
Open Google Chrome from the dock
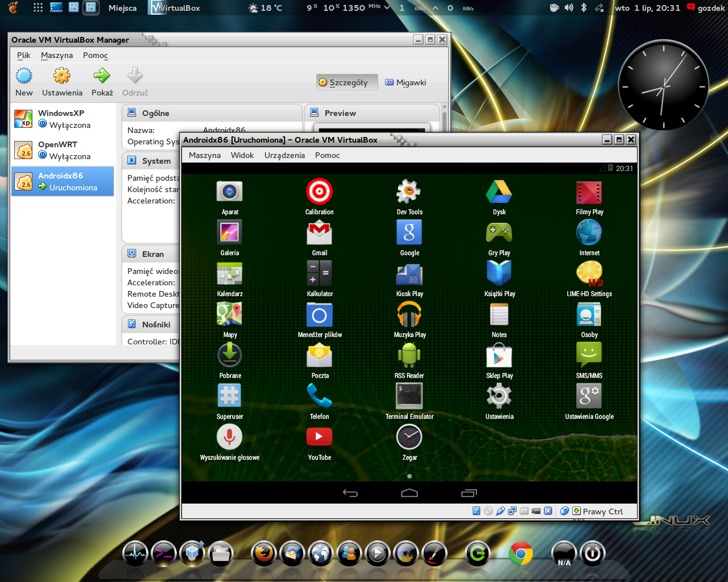coord(520,554)
